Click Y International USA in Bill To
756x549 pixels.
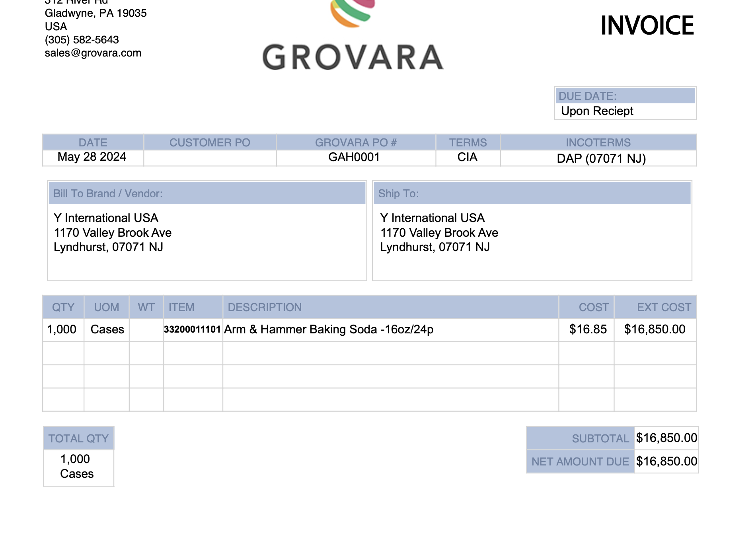tap(106, 218)
